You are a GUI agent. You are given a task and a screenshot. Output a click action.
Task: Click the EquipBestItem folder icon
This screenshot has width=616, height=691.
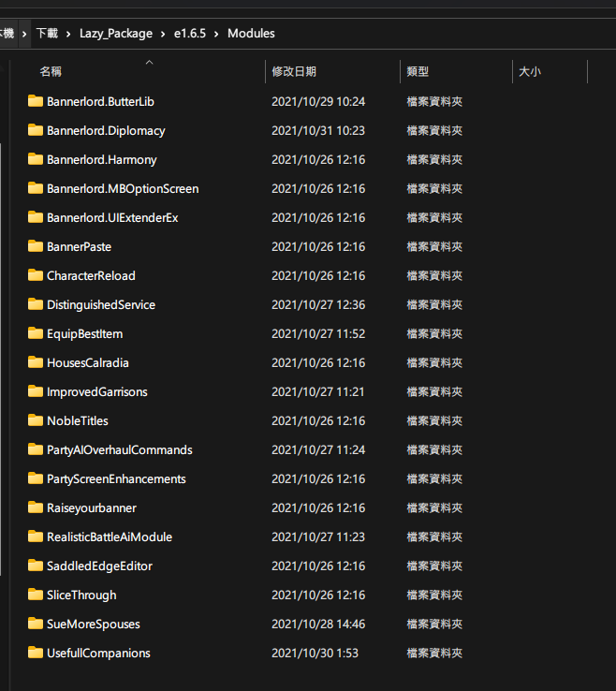tap(36, 333)
